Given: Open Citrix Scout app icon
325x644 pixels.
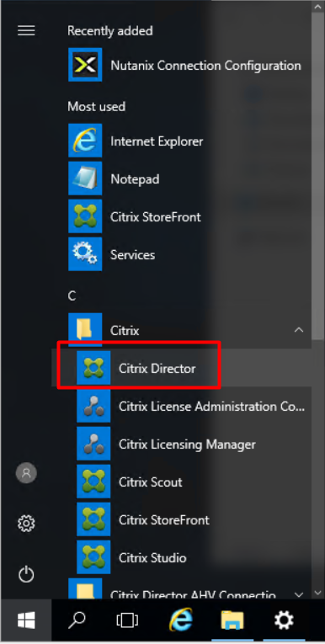Looking at the screenshot, I should coord(93,482).
